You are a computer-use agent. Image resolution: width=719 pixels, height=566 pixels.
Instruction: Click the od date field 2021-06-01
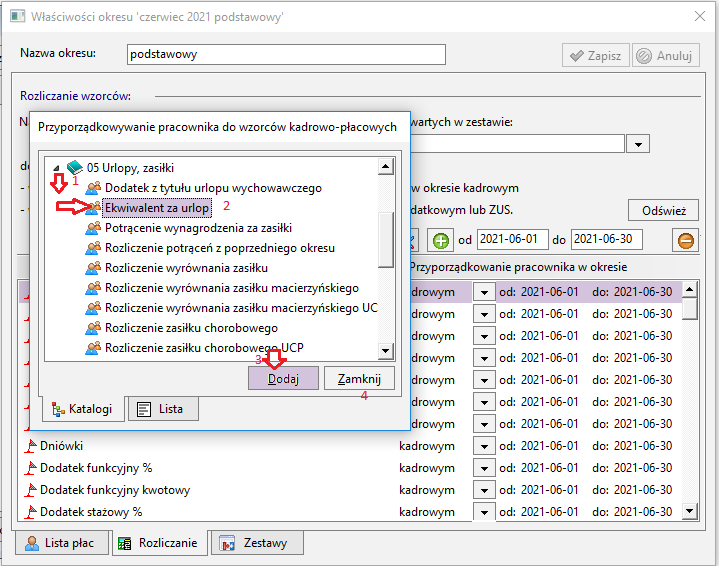pyautogui.click(x=512, y=239)
